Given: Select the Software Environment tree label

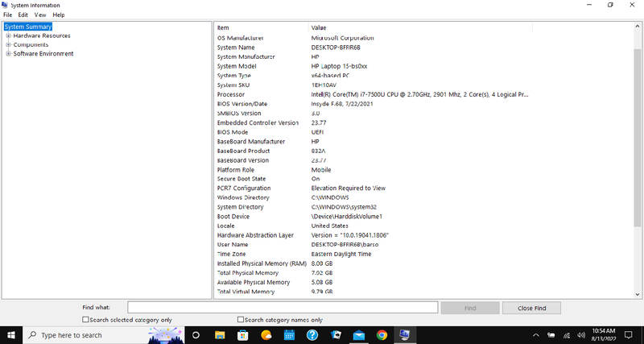Looking at the screenshot, I should pyautogui.click(x=43, y=54).
